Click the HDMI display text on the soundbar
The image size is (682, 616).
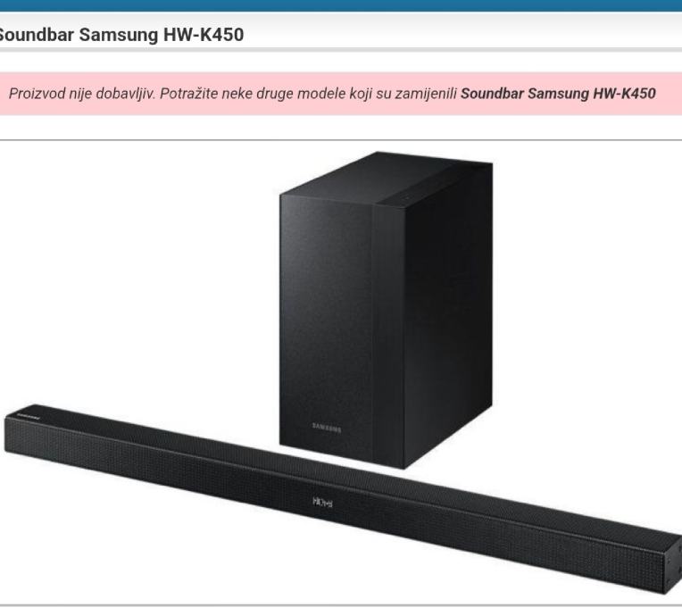323,502
